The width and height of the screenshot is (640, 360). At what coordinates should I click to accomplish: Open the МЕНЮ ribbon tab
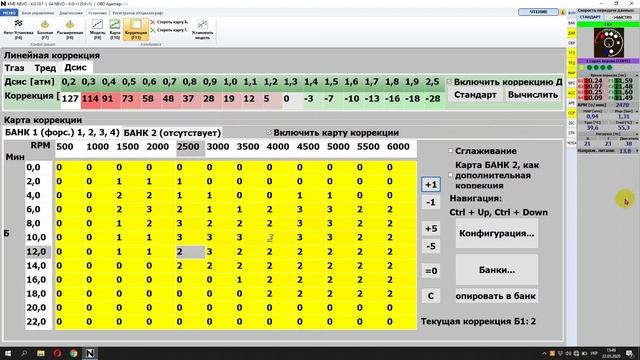9,13
